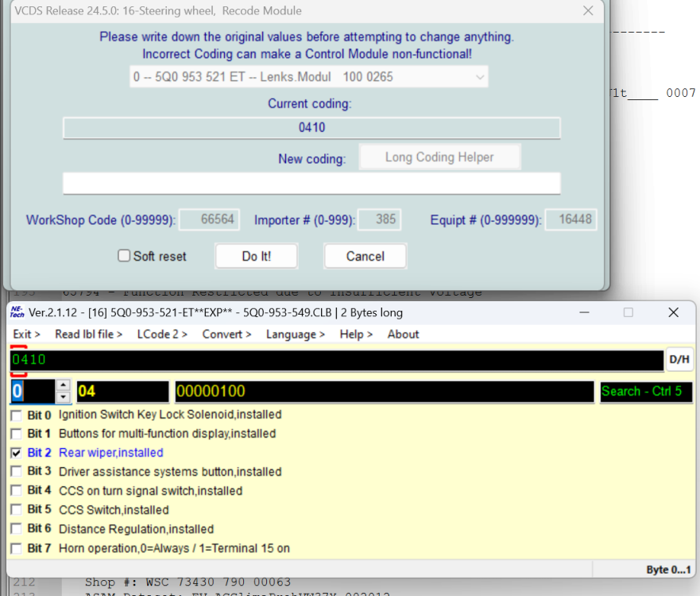Check Bit 0 Ignition Switch Key Lock Solenoid
Image resolution: width=700 pixels, height=596 pixels.
click(x=16, y=415)
